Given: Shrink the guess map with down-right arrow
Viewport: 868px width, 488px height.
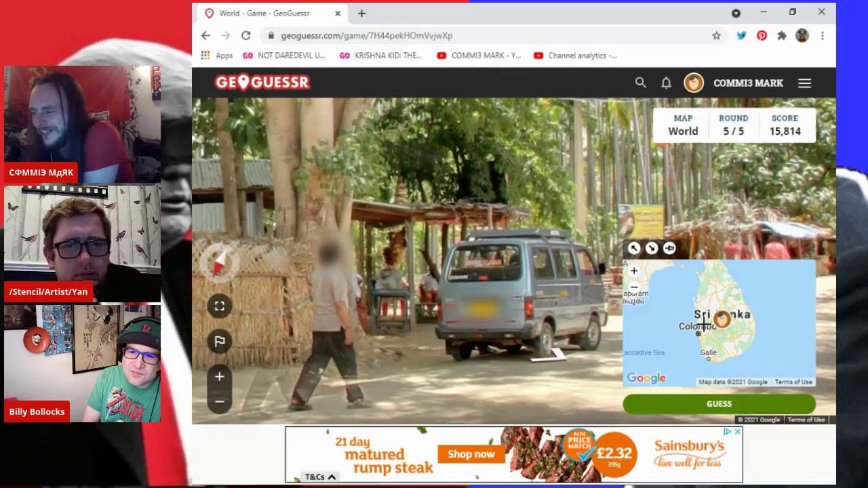Looking at the screenshot, I should pyautogui.click(x=652, y=249).
